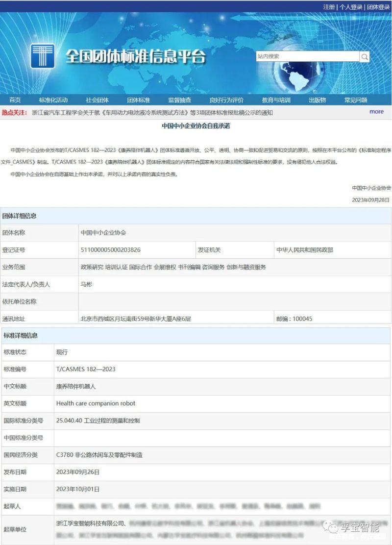
Task: Click the 标准详细信息 section header
Action: point(21,335)
